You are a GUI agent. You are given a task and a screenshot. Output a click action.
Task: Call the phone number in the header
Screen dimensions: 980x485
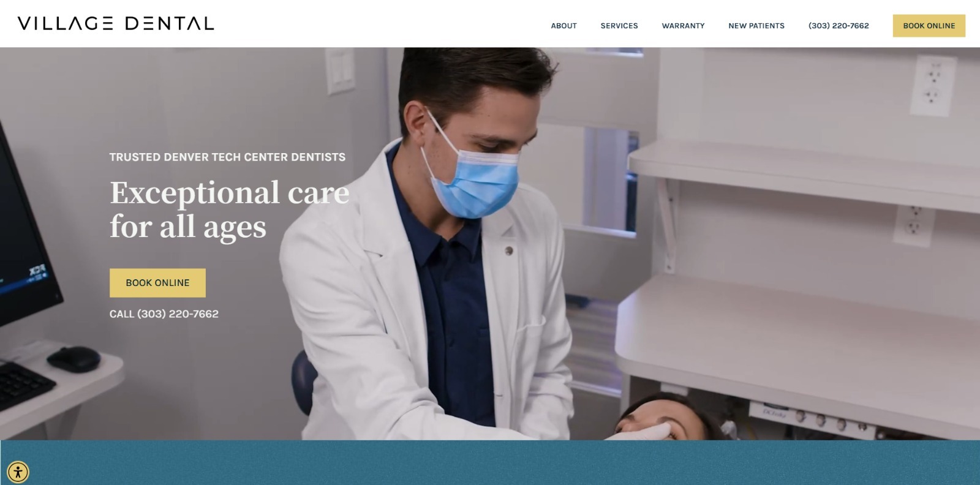839,26
